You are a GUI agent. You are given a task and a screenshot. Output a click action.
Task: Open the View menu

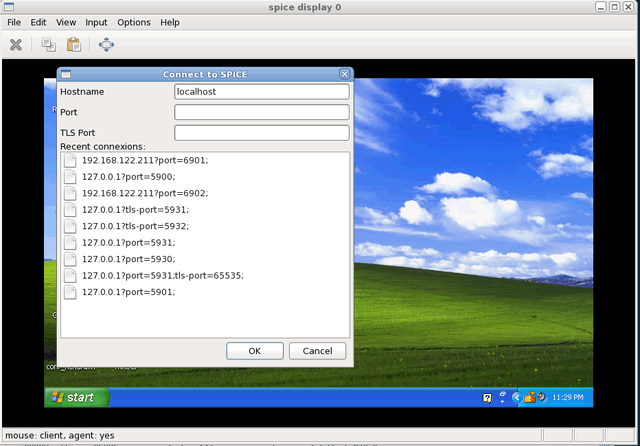pos(66,22)
